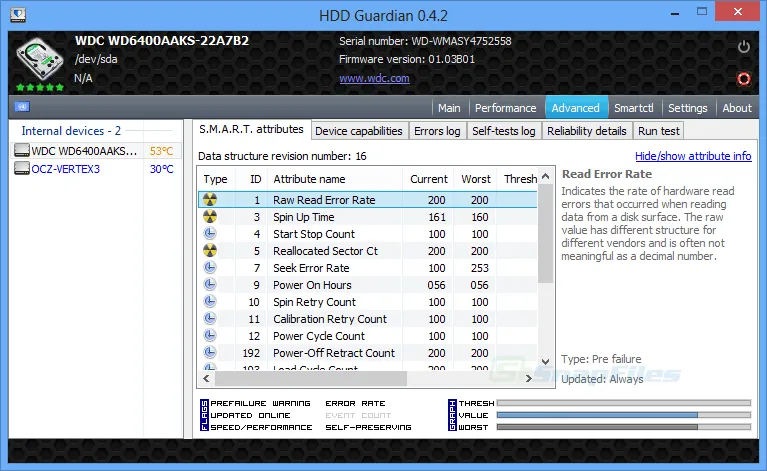Screen dimensions: 767x471
Task: Click the clock icon on Power-Off Retract Count
Action: coord(210,352)
